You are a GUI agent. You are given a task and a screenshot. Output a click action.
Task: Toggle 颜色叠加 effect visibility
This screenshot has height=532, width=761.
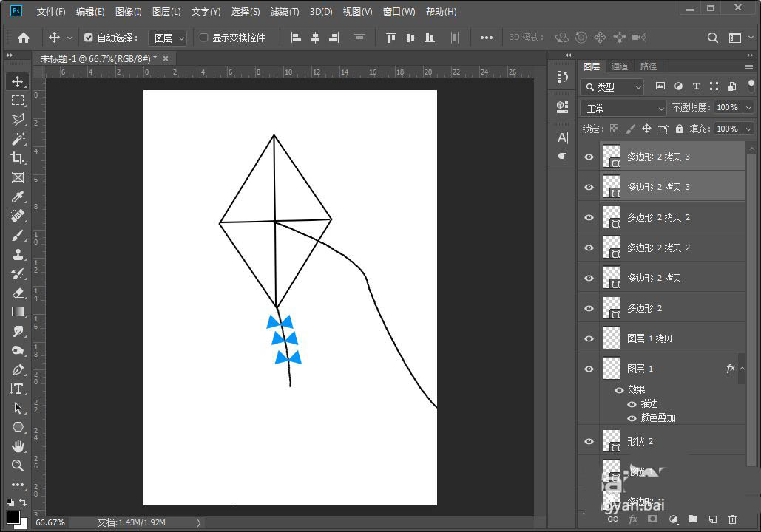point(632,418)
